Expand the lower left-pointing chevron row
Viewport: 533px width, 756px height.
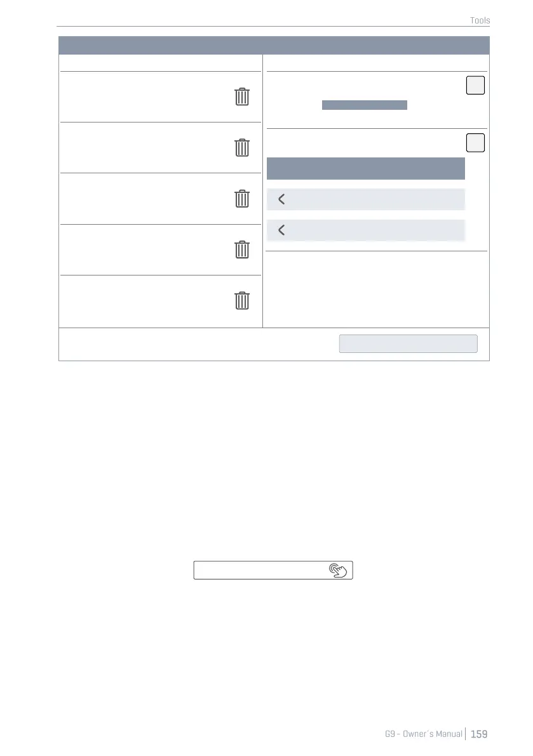(x=366, y=230)
